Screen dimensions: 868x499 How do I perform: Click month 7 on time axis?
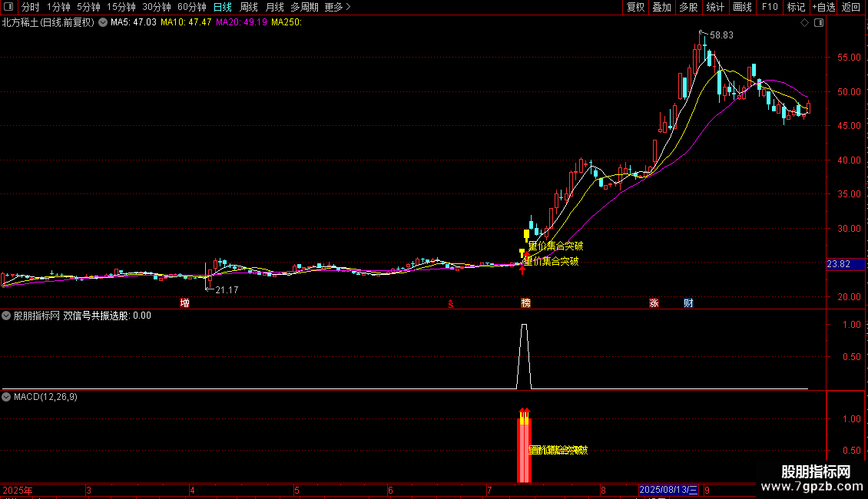[x=489, y=490]
